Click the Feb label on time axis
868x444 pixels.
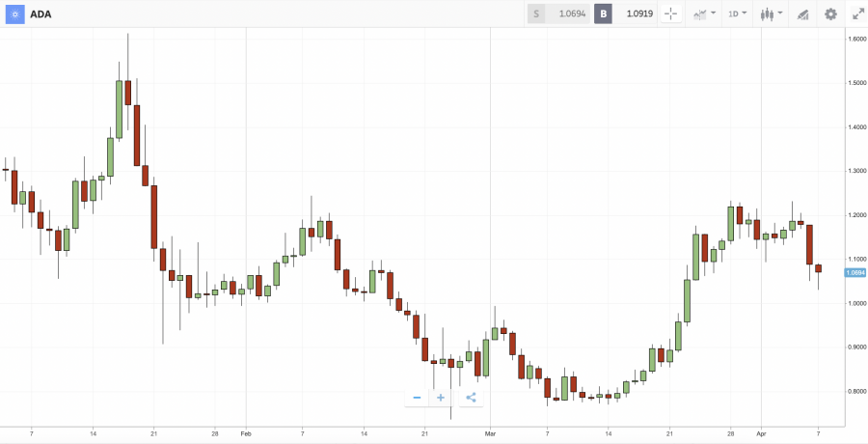[x=247, y=433]
